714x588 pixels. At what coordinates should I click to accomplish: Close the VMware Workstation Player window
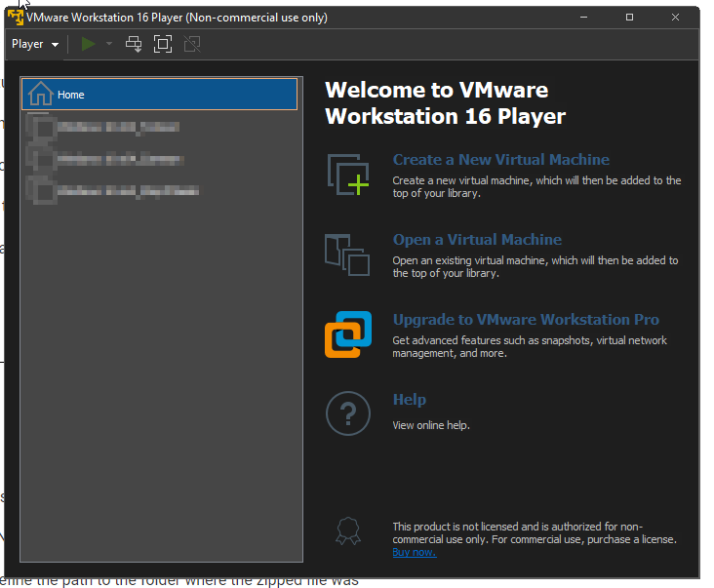675,18
